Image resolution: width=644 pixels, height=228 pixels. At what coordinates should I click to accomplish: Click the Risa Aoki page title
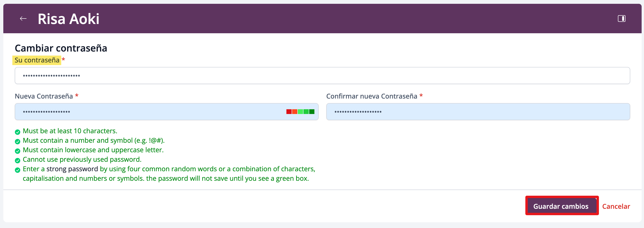[69, 19]
